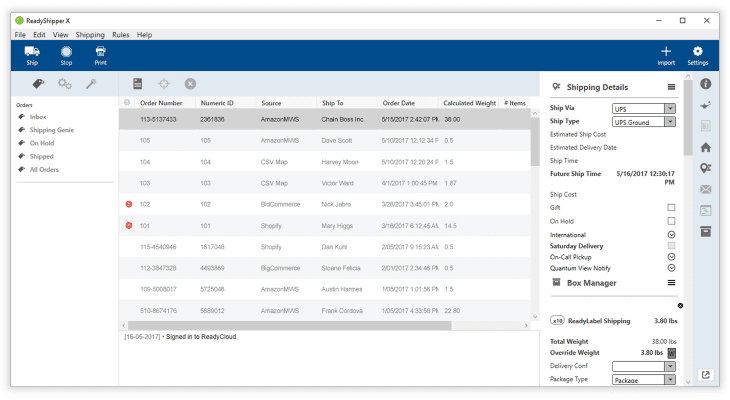Screen dimensions: 730x400
Task: Toggle the Gift checkbox
Action: pos(671,207)
